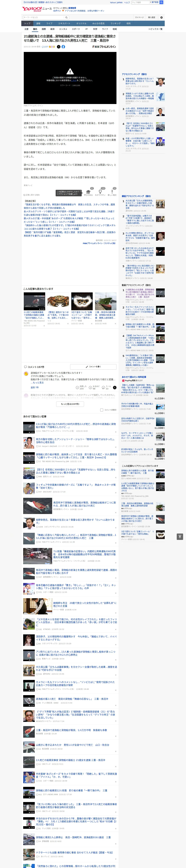Open duck avatar commenter profile
186x868 pixels.
point(26,374)
